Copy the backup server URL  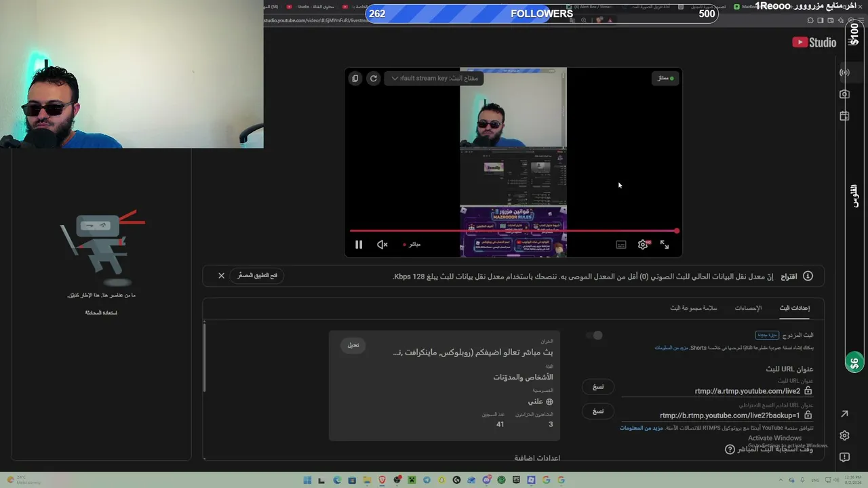pos(597,411)
